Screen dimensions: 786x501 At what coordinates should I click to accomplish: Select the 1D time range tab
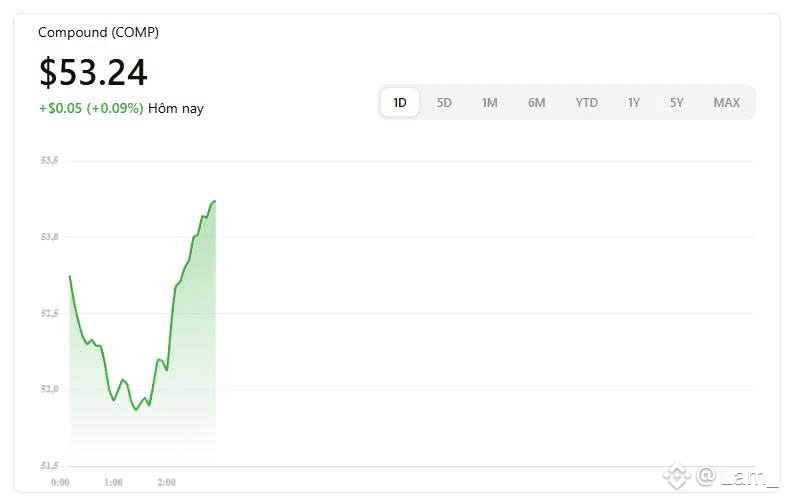[400, 102]
